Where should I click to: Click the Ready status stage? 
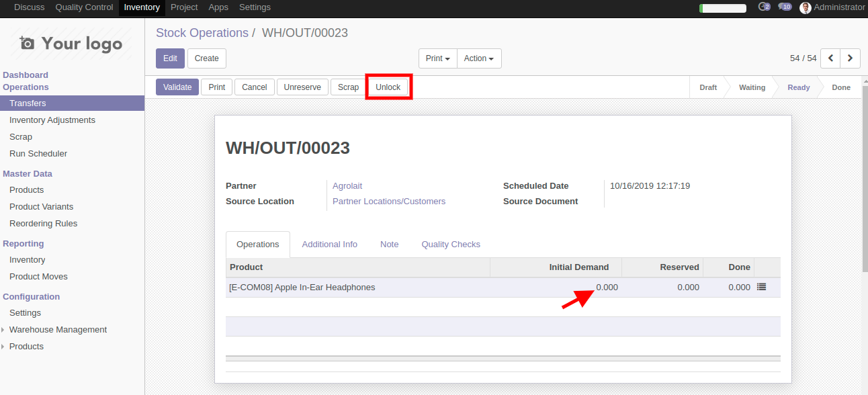798,87
